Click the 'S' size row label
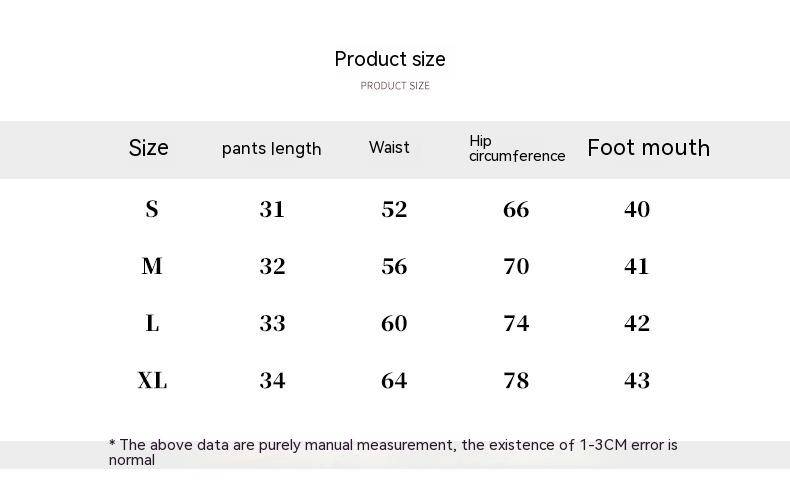790x494 pixels. (152, 209)
